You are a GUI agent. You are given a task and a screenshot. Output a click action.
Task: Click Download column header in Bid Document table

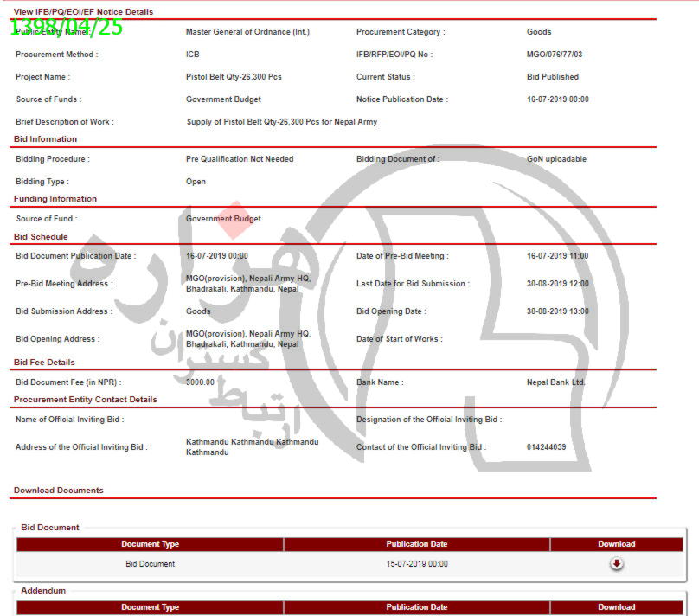coord(616,544)
